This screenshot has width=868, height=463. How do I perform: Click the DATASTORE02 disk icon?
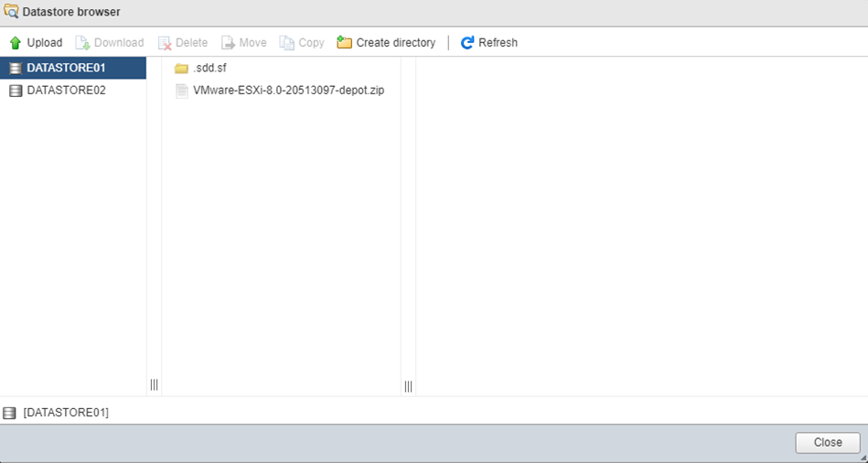click(15, 91)
